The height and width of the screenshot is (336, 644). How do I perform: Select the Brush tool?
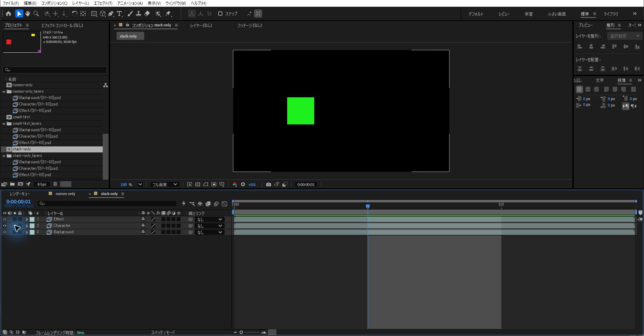tap(130, 14)
